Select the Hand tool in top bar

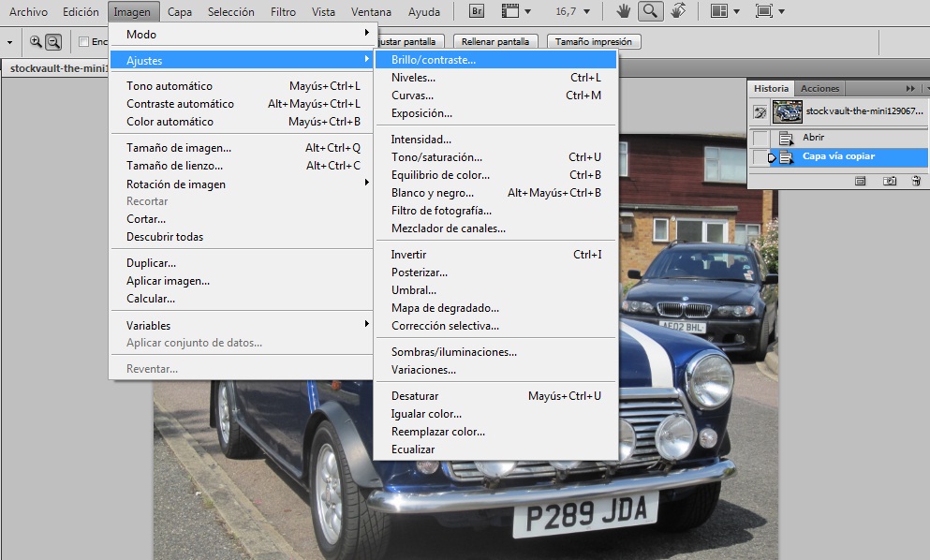[623, 11]
